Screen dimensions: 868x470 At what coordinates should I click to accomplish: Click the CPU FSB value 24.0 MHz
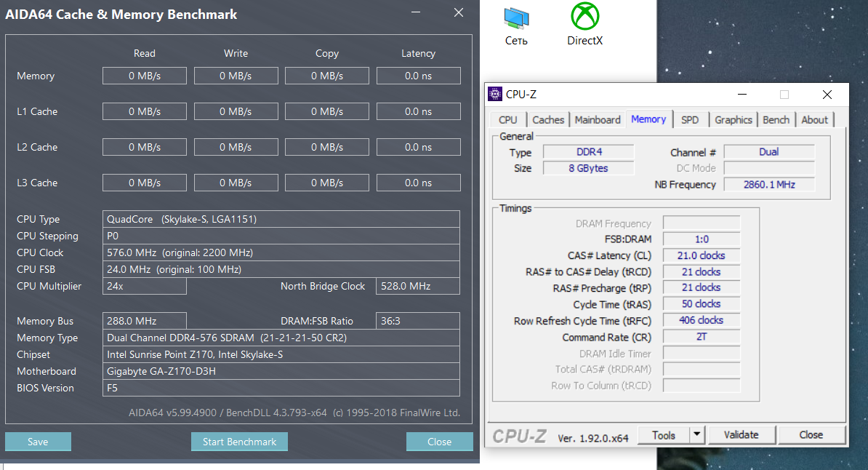[x=281, y=268]
